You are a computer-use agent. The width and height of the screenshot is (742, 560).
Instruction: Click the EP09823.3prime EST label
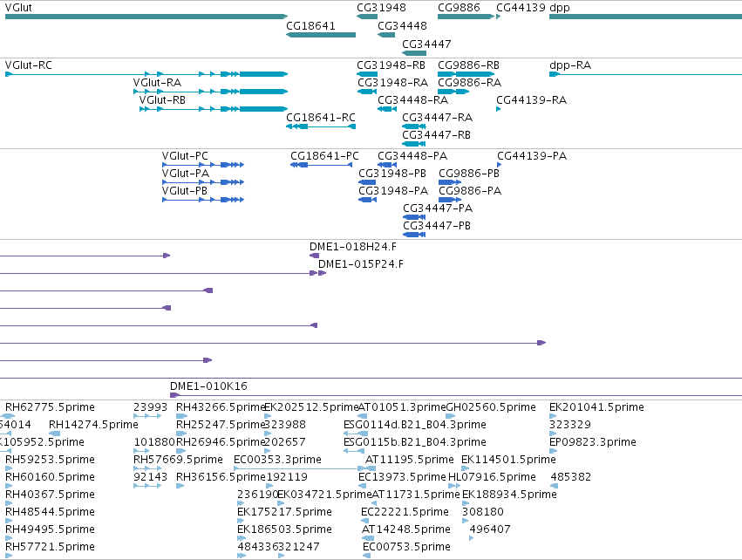point(593,442)
